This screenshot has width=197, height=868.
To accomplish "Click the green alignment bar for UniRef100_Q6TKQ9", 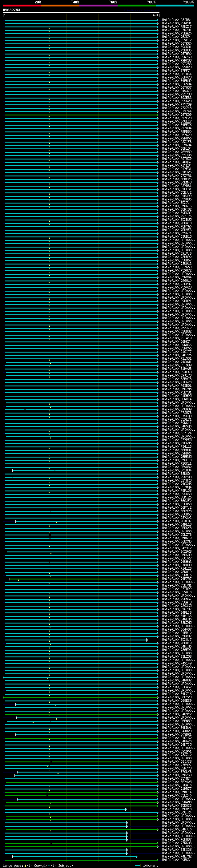I will [81, 115].
